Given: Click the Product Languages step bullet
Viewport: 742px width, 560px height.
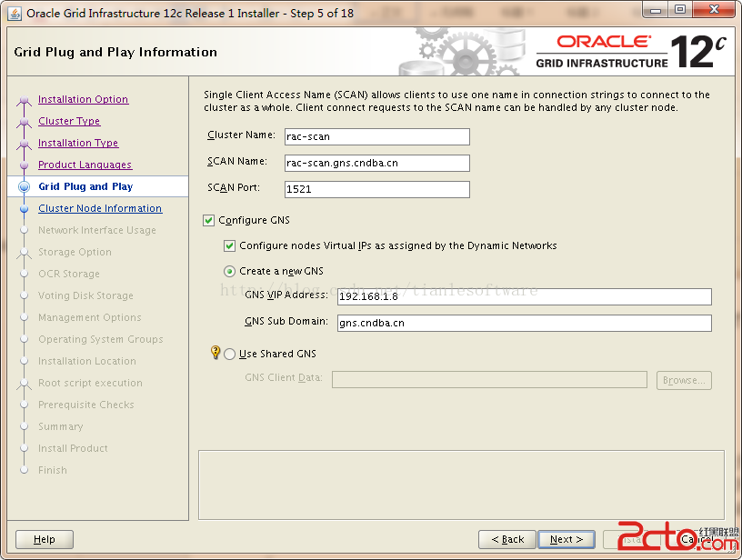Looking at the screenshot, I should click(x=25, y=165).
